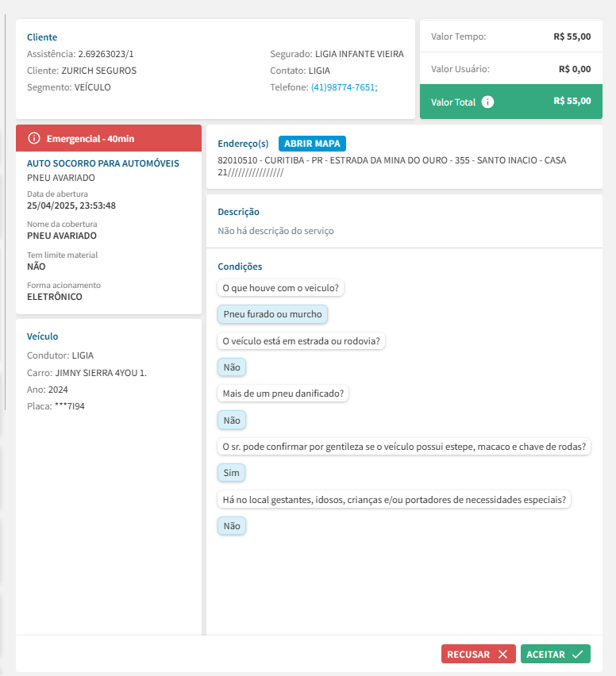Click the 'Sim' answer for estepe question
Screen dimensions: 616x676
click(x=231, y=473)
